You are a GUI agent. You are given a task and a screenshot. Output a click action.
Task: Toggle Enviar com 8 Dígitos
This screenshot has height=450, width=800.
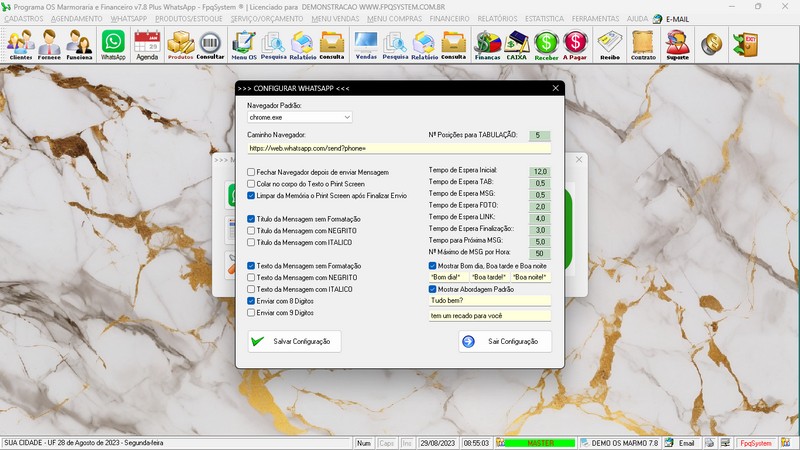click(251, 302)
